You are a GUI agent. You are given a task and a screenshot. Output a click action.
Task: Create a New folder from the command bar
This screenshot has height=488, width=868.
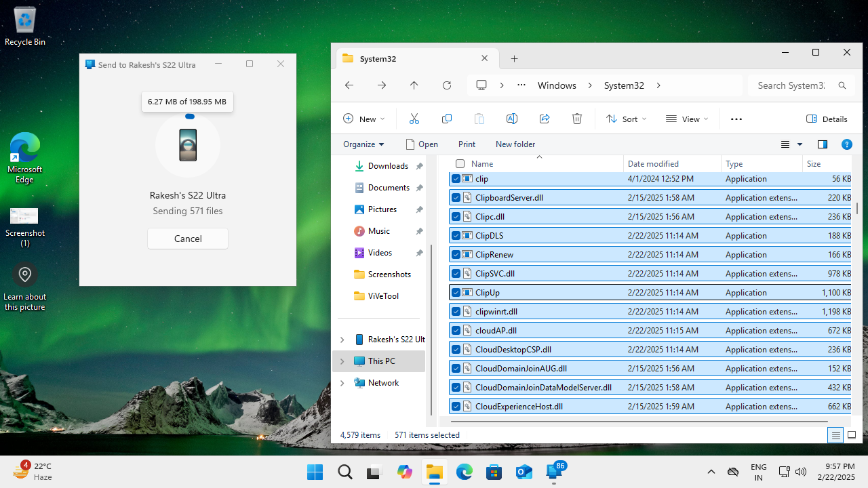pyautogui.click(x=515, y=144)
